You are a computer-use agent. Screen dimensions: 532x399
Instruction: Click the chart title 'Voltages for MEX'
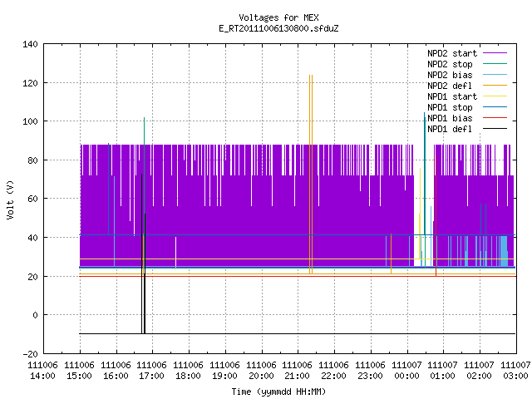[x=278, y=17]
